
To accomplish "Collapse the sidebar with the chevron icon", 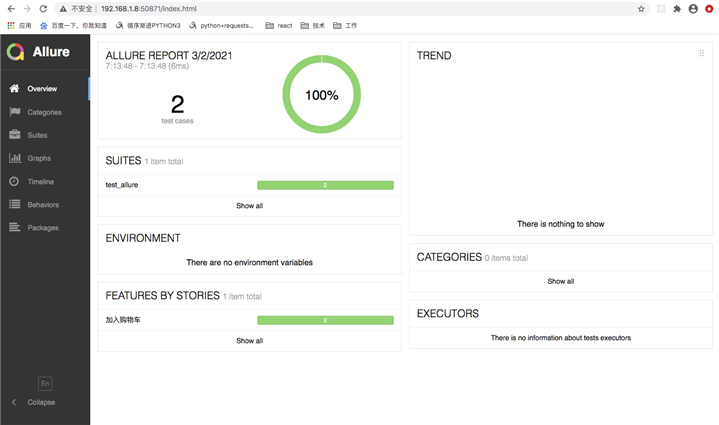I will tap(14, 402).
